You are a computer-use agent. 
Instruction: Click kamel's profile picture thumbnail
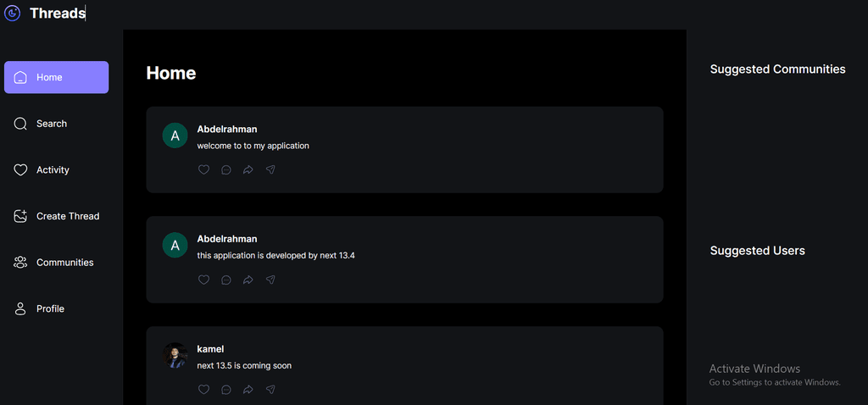(175, 355)
